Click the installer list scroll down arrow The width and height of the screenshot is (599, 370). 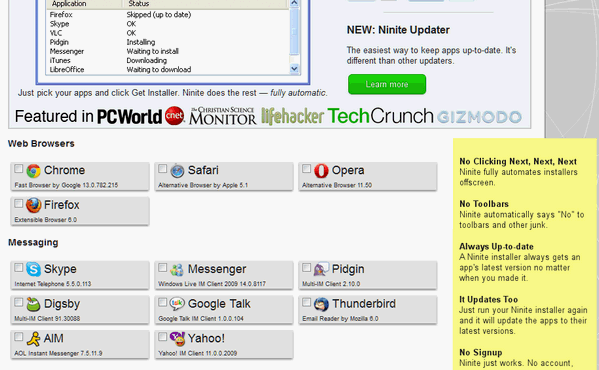(294, 69)
